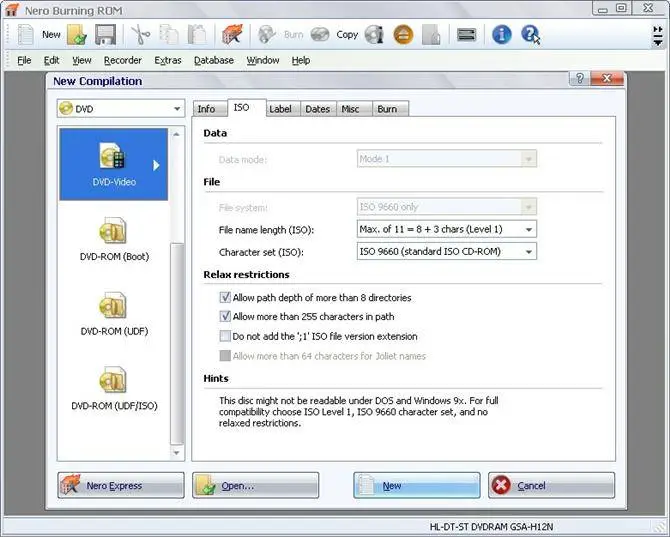Select the DVD-ROM (Boot) compilation type
This screenshot has width=670, height=537.
pyautogui.click(x=114, y=239)
